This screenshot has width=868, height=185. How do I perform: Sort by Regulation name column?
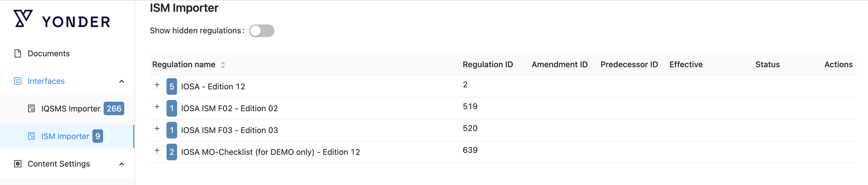(x=223, y=65)
